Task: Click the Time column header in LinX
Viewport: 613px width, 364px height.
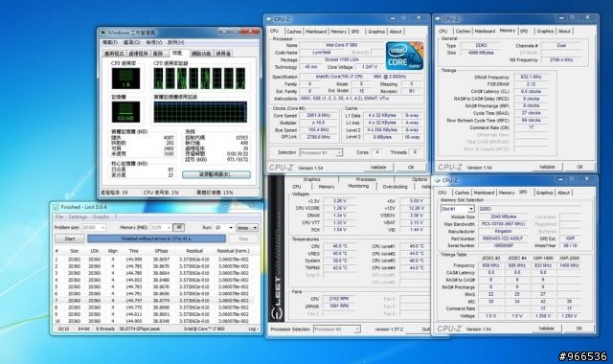Action: [x=134, y=251]
